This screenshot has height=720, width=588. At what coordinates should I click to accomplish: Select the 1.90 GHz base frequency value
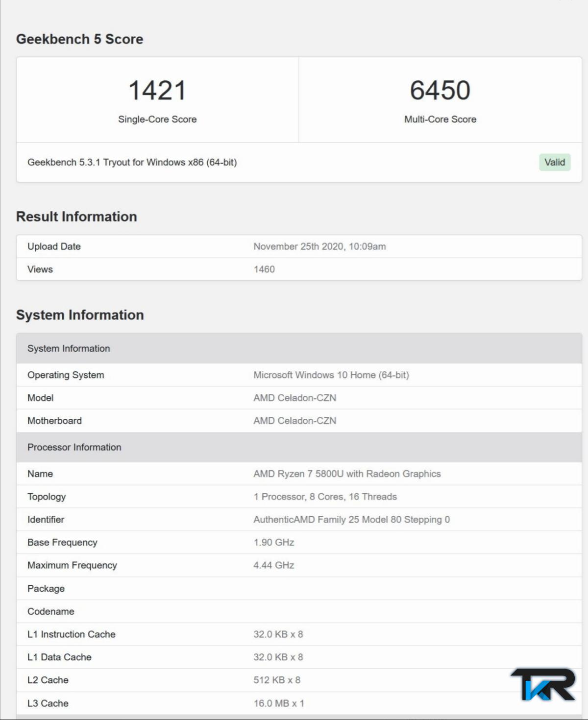point(274,543)
